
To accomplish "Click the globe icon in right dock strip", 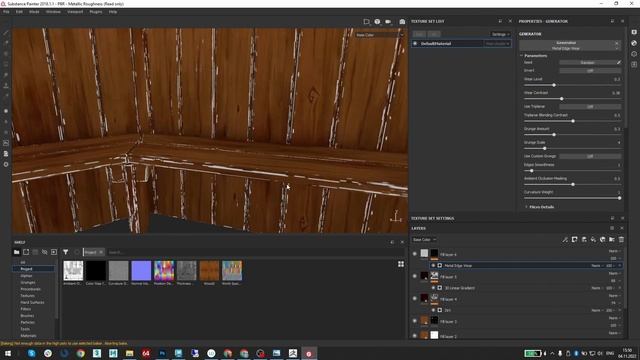I will [634, 43].
